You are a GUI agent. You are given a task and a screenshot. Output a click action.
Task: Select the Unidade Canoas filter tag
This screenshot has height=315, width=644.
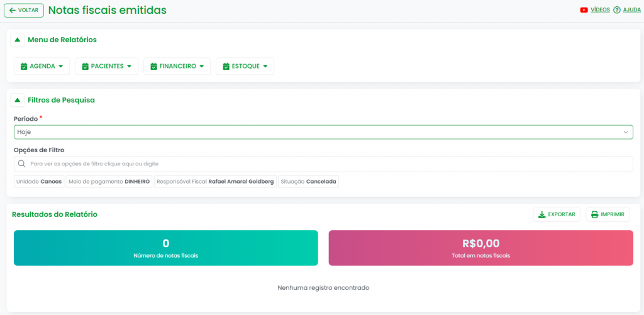[x=39, y=182]
